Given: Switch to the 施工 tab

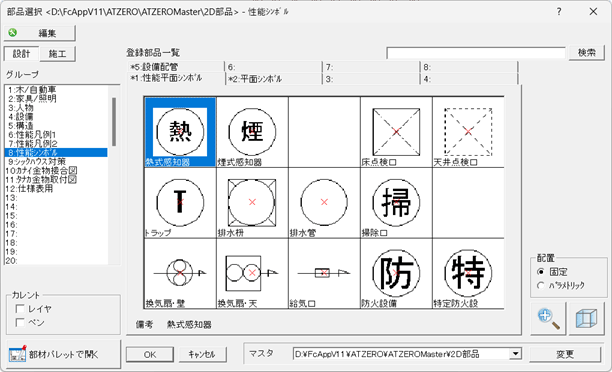Looking at the screenshot, I should coord(57,54).
